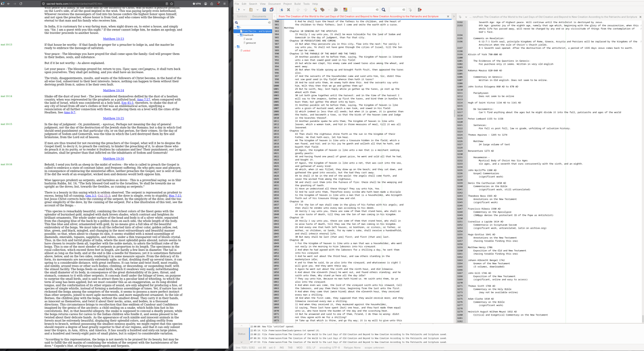Click up chevron above Status tab

point(241,326)
